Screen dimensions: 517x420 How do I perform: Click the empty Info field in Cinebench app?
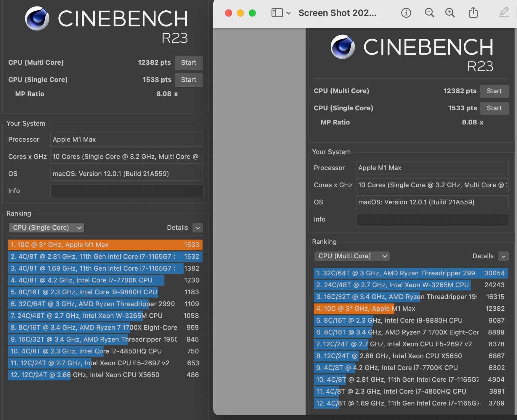(127, 191)
